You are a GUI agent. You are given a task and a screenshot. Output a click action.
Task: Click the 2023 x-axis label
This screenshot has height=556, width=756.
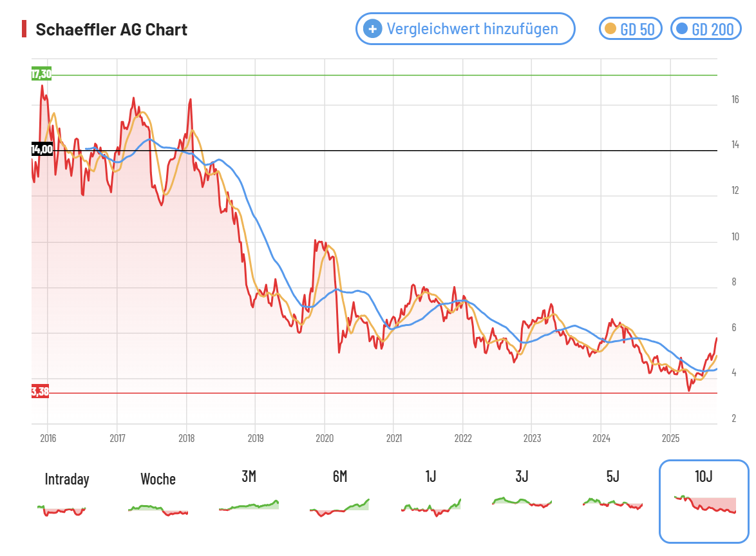(533, 438)
